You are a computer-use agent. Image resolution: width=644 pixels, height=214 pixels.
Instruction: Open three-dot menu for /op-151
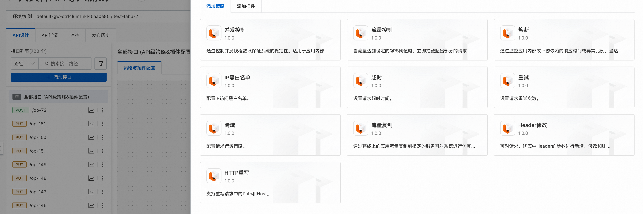(103, 124)
